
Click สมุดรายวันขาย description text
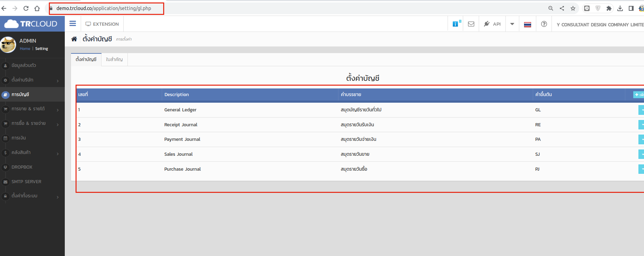355,154
